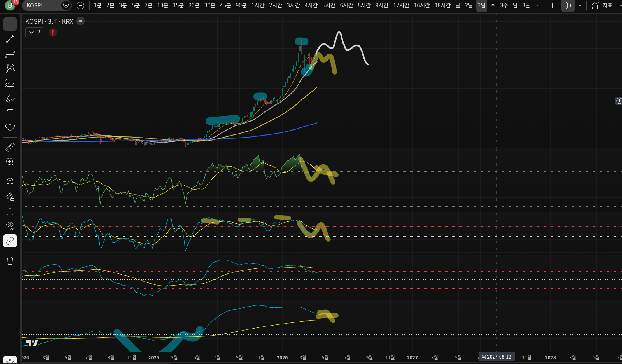Click the heart icons tool
Viewport: 622px width, 364px height.
(10, 127)
